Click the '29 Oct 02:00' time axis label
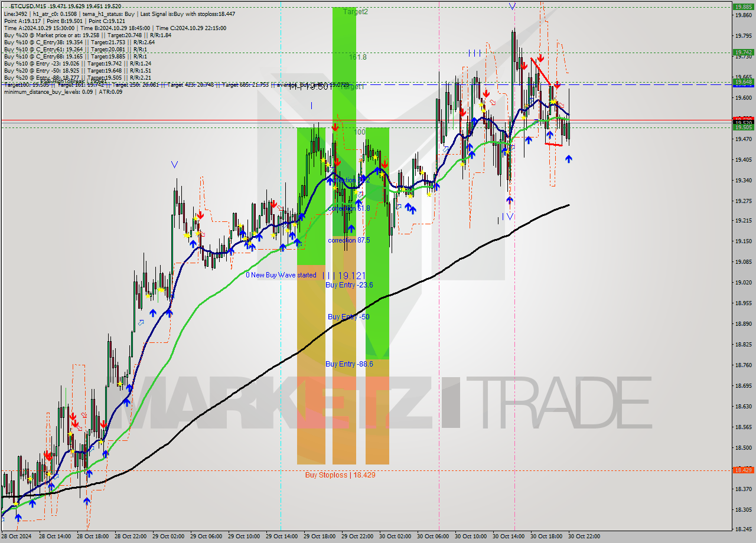 [168, 537]
